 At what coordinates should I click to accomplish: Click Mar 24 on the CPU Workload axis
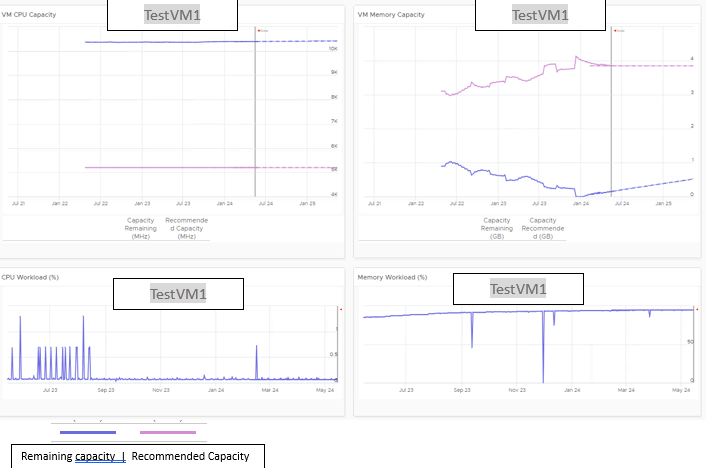click(270, 390)
